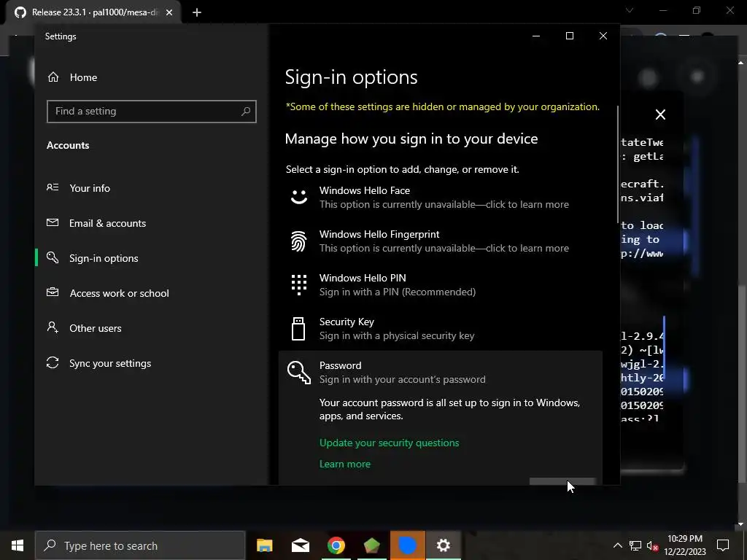
Task: Click the taskbar Type here to search box
Action: point(140,545)
